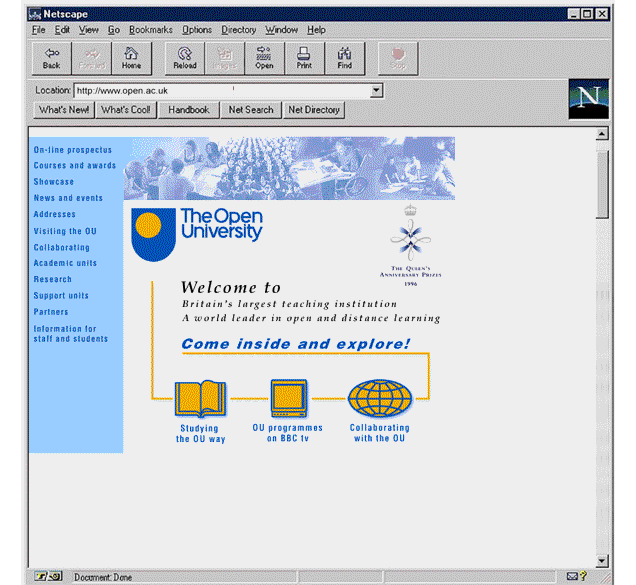
Task: Open the Bookmarks menu
Action: [150, 30]
